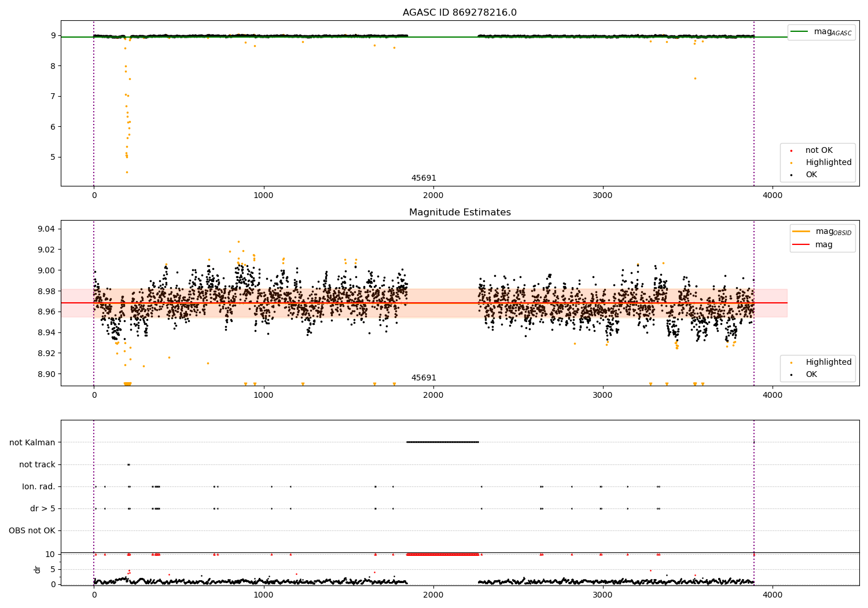This screenshot has width=868, height=608.
Task: Click x-tick 2000 under Magnitude Estimates plot
Action: (433, 395)
